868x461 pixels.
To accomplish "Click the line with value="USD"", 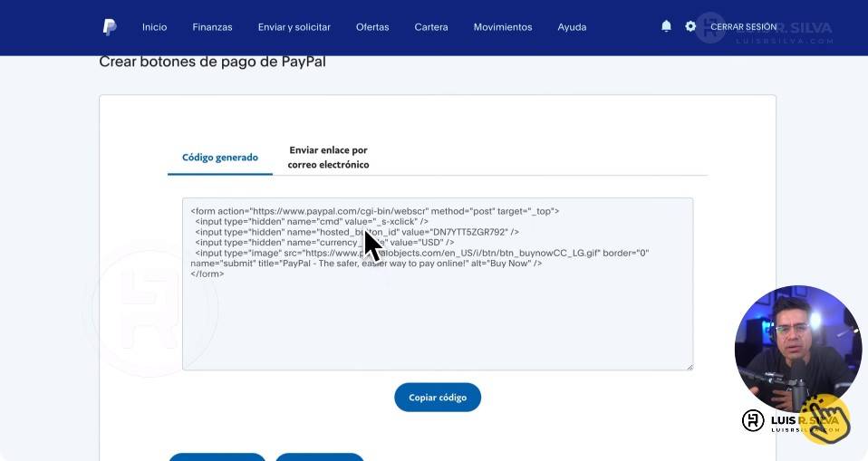I will (x=324, y=243).
